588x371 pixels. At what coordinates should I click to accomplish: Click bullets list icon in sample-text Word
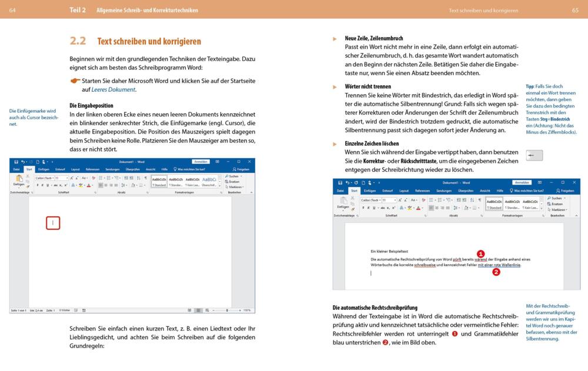tap(431, 200)
